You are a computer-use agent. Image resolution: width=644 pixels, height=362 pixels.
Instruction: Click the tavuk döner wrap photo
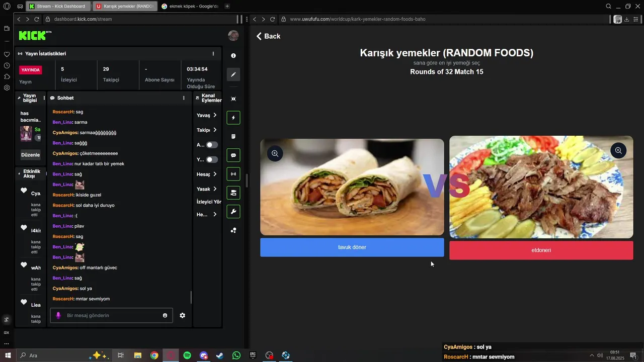pyautogui.click(x=352, y=187)
